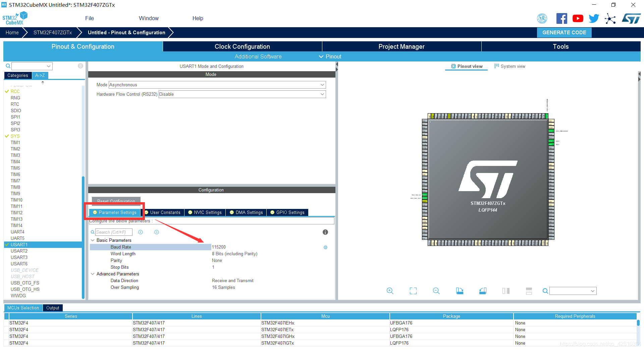Open Additional Software
This screenshot has width=644, height=350.
point(258,56)
